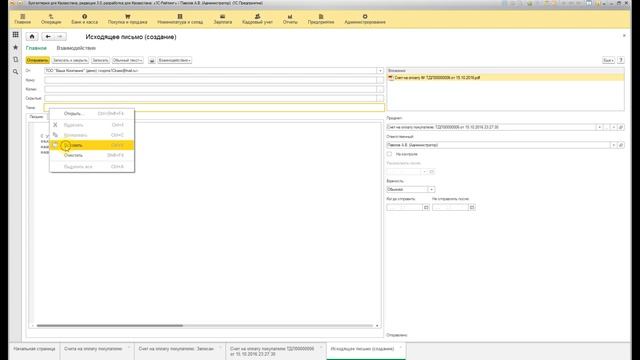Click the Записать button
The width and height of the screenshot is (640, 360).
pyautogui.click(x=100, y=60)
